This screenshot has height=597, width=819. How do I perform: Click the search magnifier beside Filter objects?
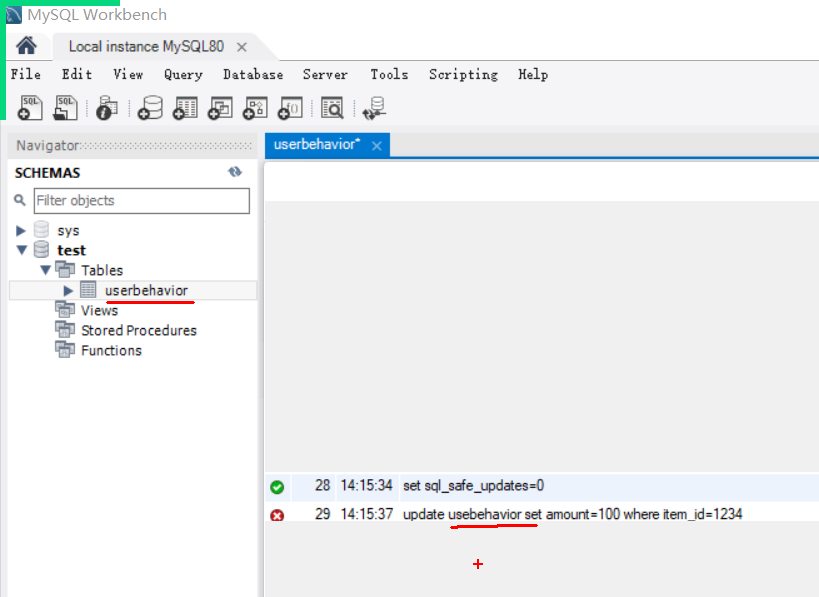click(x=20, y=200)
